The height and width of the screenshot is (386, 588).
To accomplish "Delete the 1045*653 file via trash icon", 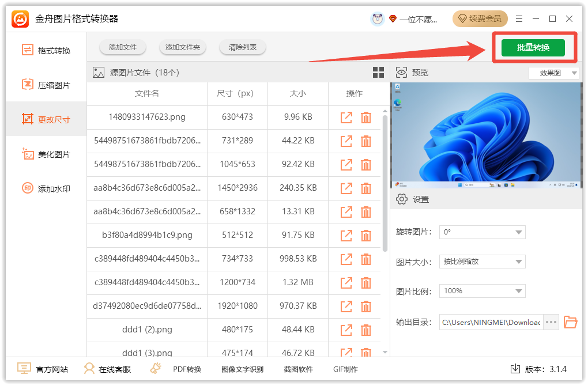I will [366, 165].
